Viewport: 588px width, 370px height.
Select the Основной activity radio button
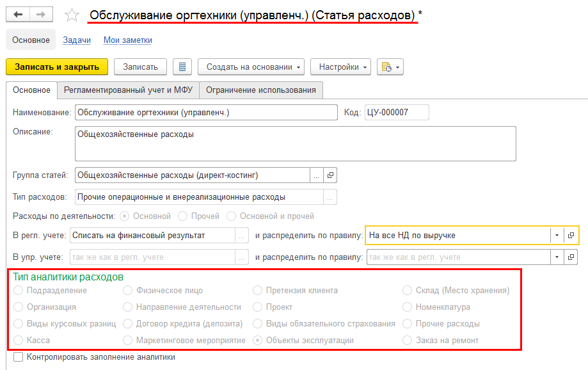pos(125,216)
